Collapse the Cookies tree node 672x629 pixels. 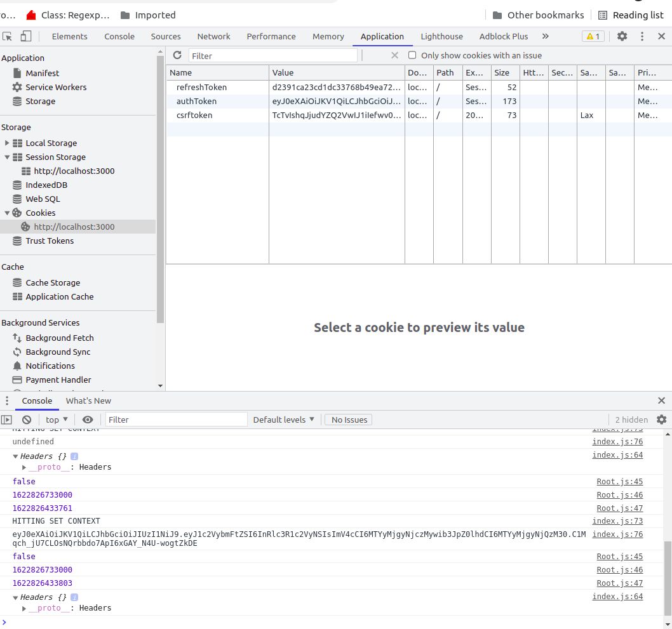pos(7,213)
